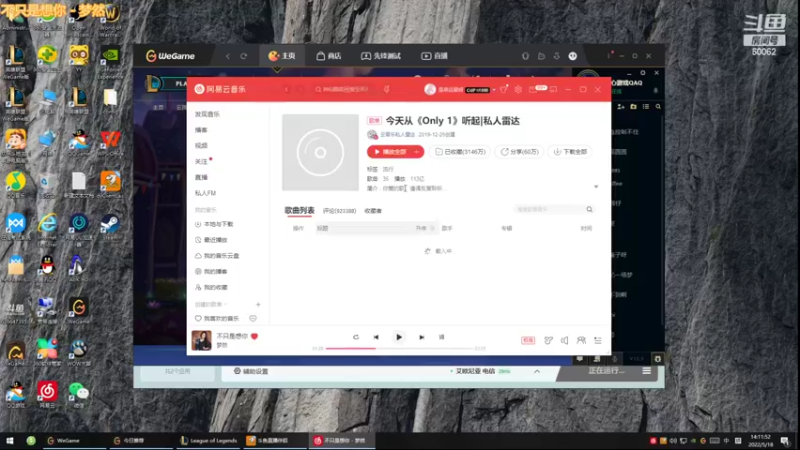Select the 歌曲列表 tab

[x=299, y=210]
